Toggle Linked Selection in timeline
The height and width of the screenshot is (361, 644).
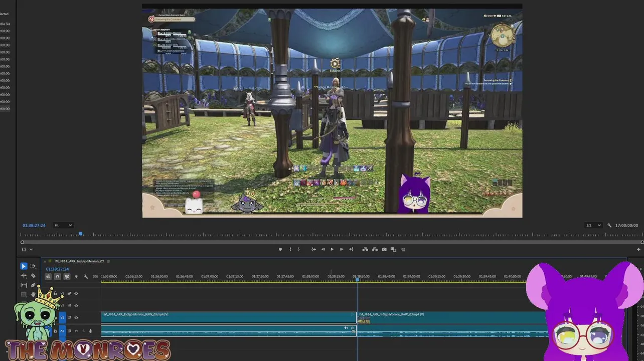pos(67,276)
